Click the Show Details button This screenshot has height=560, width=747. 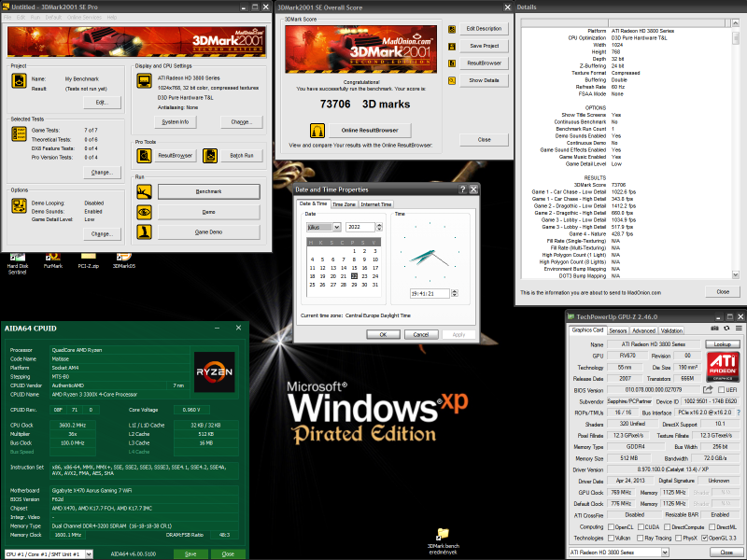point(484,80)
